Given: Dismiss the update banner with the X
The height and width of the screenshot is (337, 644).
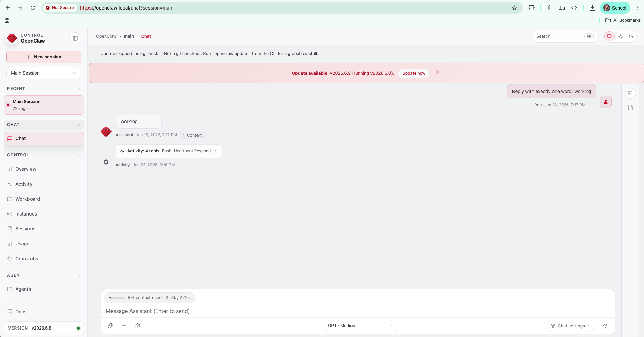Looking at the screenshot, I should (x=438, y=72).
